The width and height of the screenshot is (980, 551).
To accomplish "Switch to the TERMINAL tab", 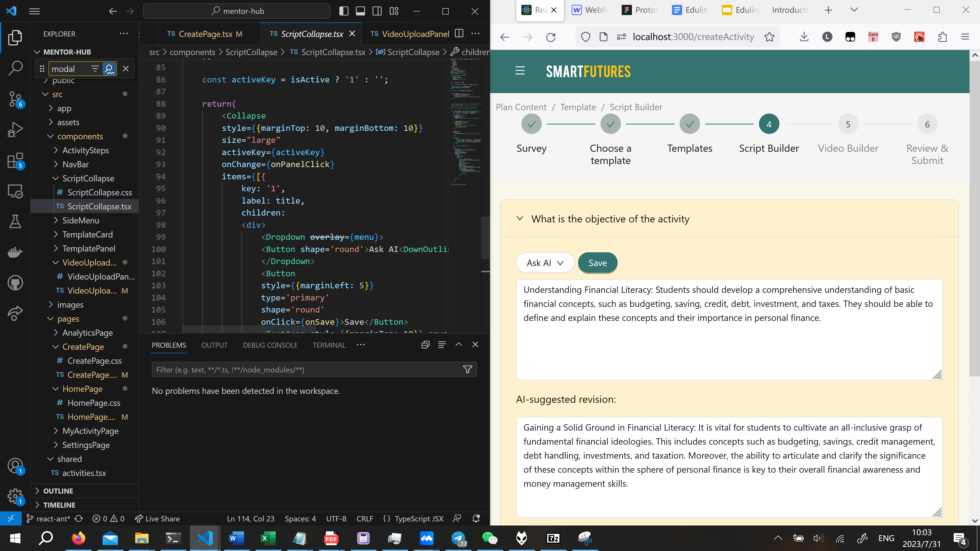I will coord(329,345).
